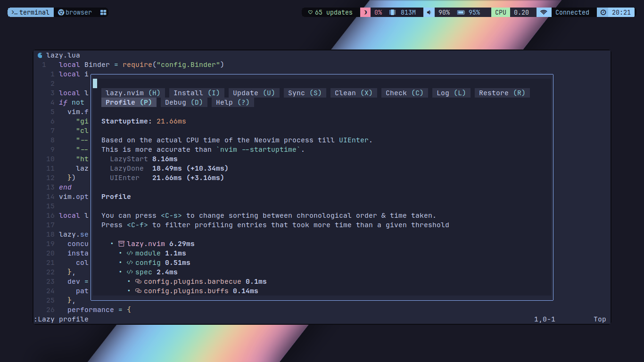Click the clock icon
The height and width of the screenshot is (362, 644).
pyautogui.click(x=603, y=12)
